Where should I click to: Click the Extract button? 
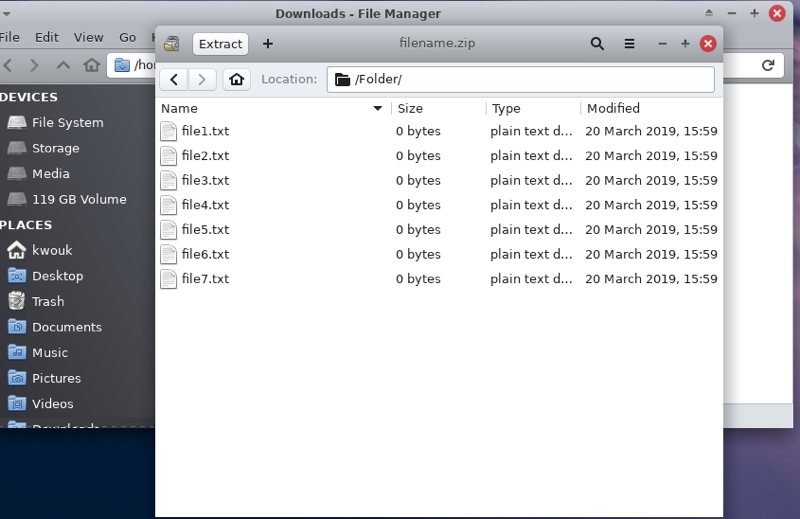(220, 44)
